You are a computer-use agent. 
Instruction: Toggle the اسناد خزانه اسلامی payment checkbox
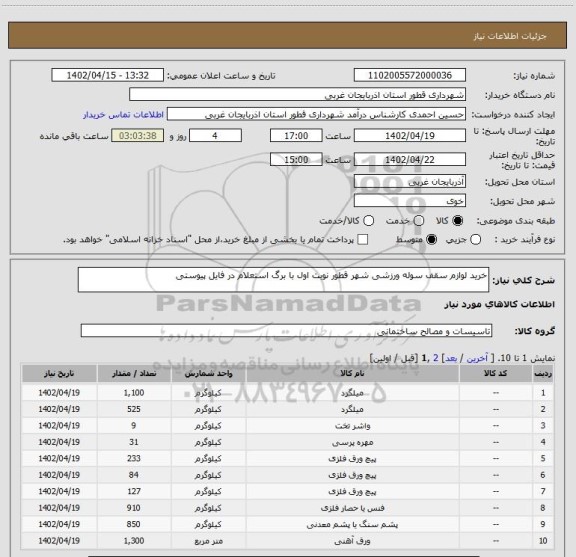[x=363, y=240]
